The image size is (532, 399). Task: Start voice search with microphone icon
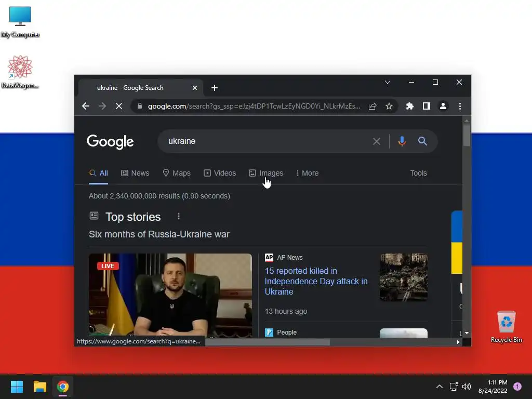[x=402, y=141]
